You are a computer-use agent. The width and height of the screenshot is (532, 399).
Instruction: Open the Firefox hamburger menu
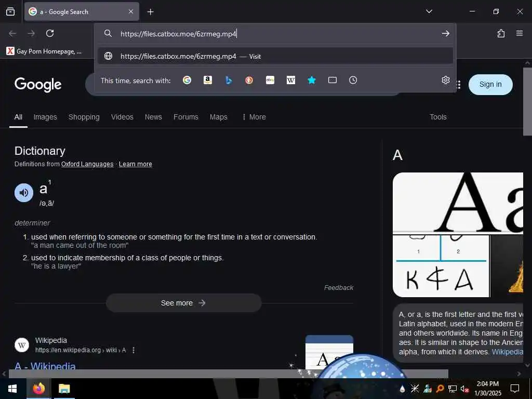pyautogui.click(x=520, y=33)
